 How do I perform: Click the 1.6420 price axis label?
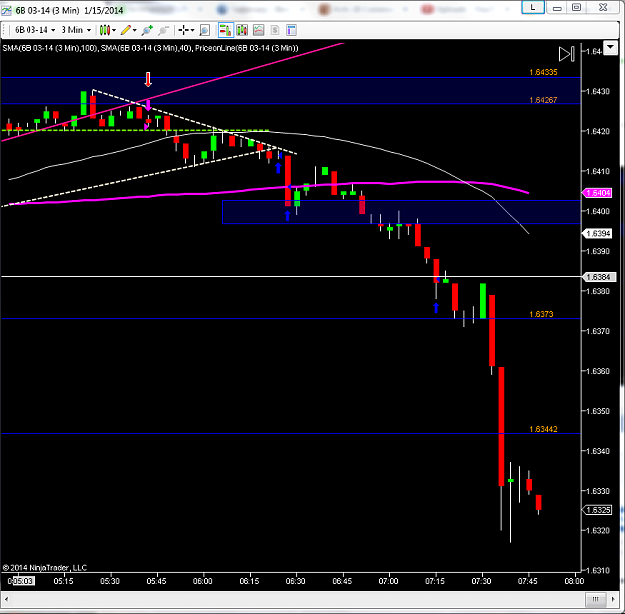tap(598, 131)
